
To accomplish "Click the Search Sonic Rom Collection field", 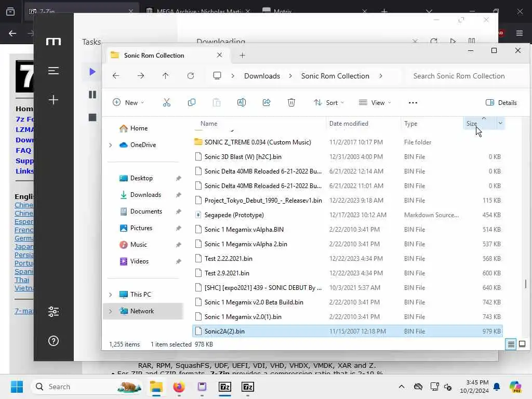I will pyautogui.click(x=465, y=76).
